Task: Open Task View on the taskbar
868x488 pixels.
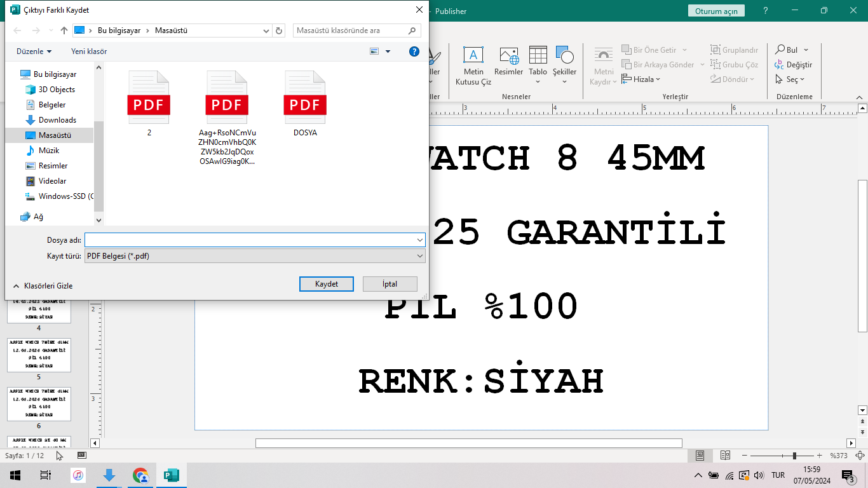Action: tap(45, 475)
